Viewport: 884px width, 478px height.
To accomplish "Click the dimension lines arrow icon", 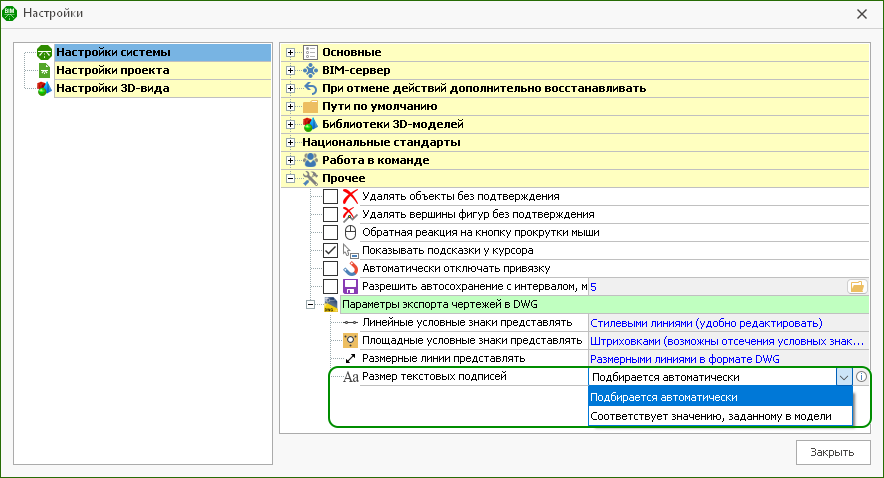I will pyautogui.click(x=350, y=358).
